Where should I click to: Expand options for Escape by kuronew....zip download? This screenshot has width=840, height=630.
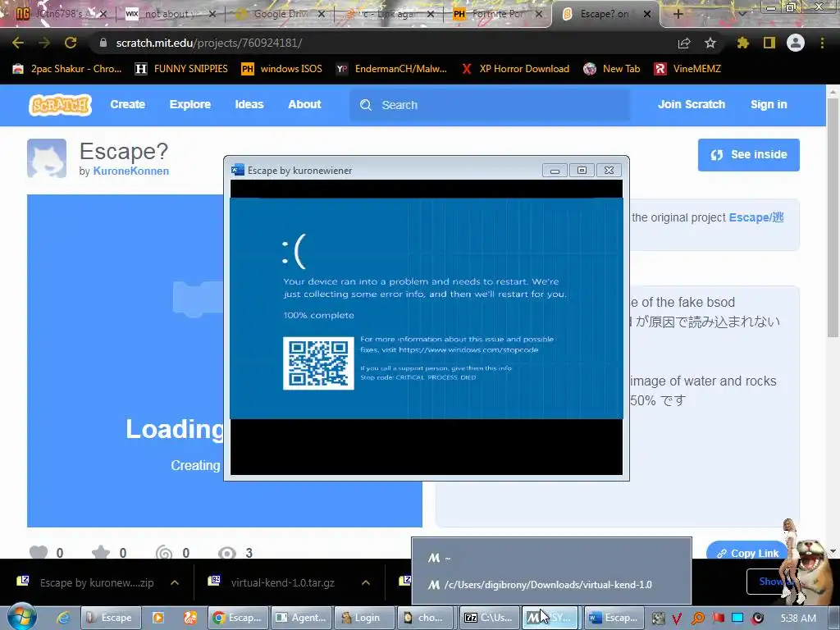[175, 582]
